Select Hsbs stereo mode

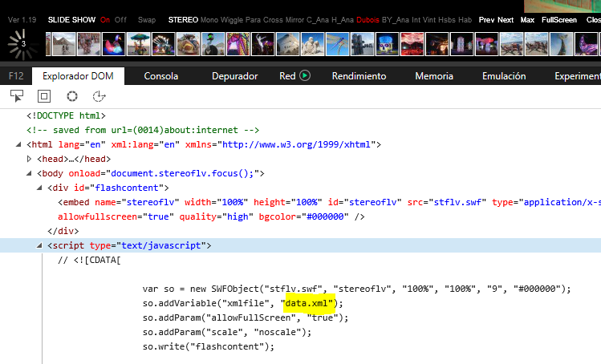tap(447, 20)
